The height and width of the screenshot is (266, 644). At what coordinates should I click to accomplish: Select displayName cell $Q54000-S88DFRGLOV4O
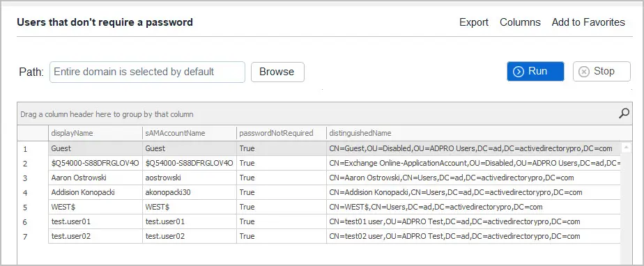coord(95,163)
